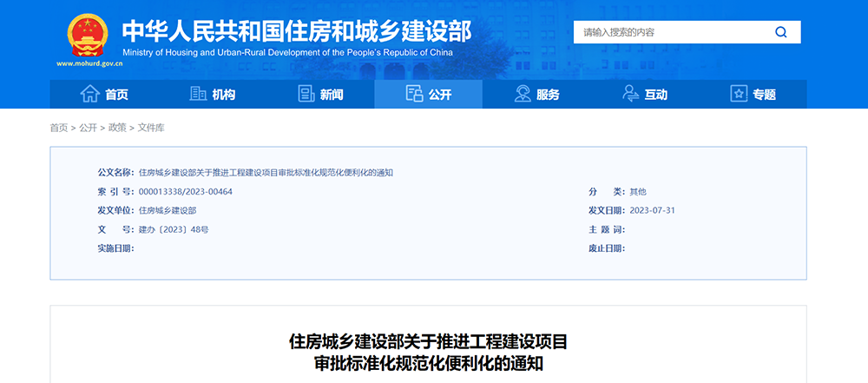This screenshot has height=383, width=868.
Task: Open the 首页 nav label
Action: pos(117,95)
